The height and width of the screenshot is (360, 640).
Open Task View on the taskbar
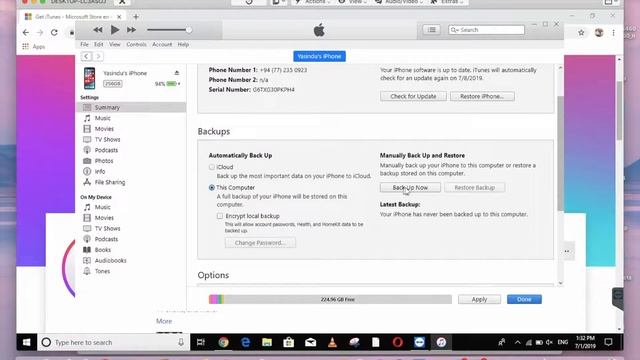pyautogui.click(x=201, y=342)
